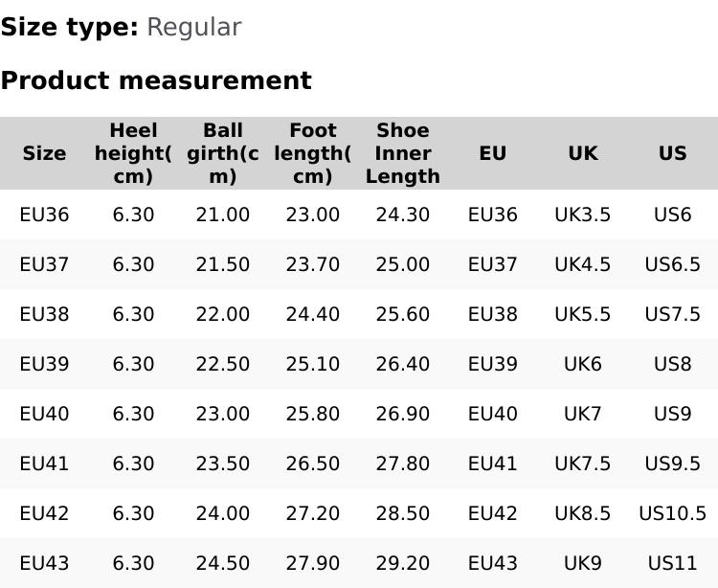Click the UK3.5 cell

(582, 215)
